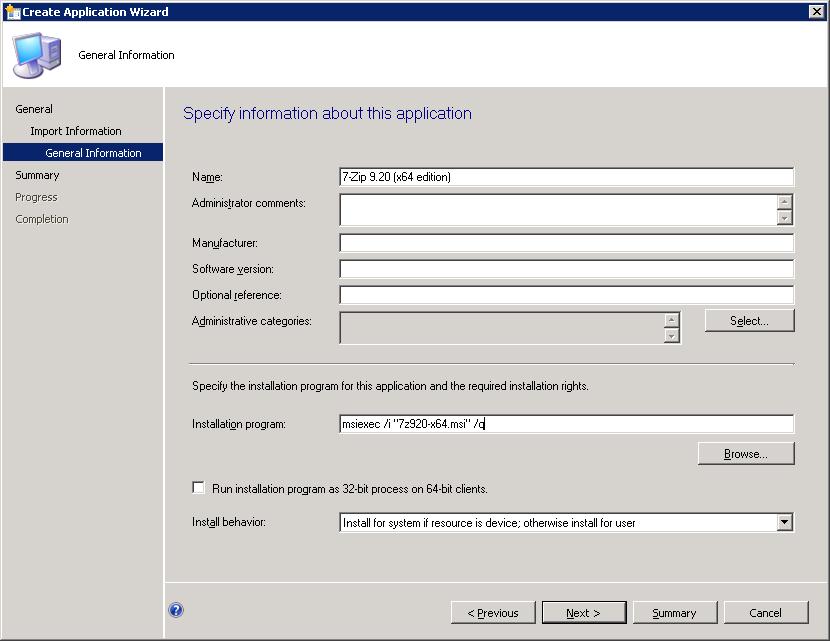Viewport: 830px width, 641px height.
Task: Click the General sidebar heading
Action: pos(34,109)
